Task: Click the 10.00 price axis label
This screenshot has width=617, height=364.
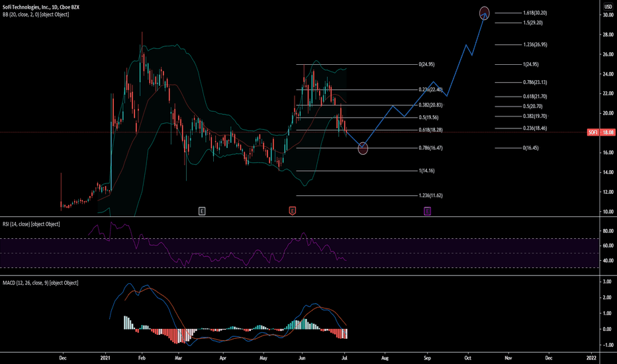Action: click(608, 212)
